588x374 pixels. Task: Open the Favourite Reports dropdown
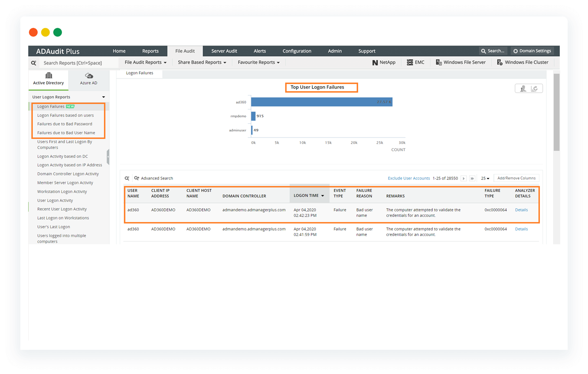[258, 62]
